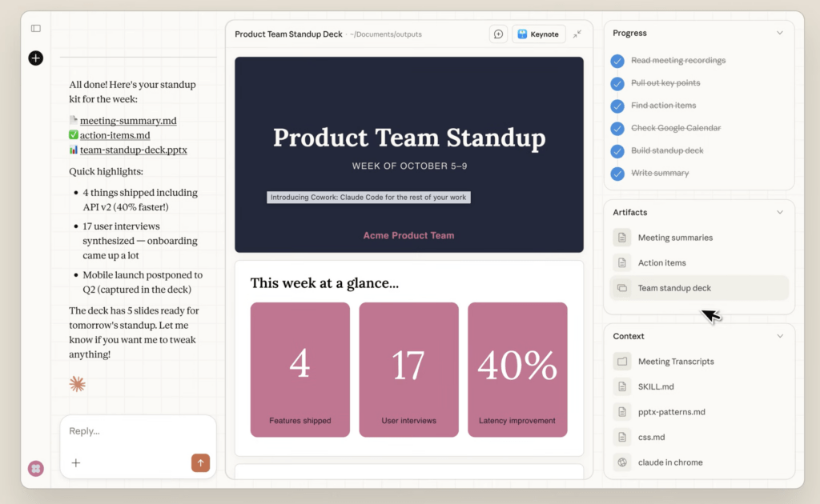This screenshot has width=820, height=504.
Task: Toggle the Write summary checkmark
Action: (x=617, y=173)
